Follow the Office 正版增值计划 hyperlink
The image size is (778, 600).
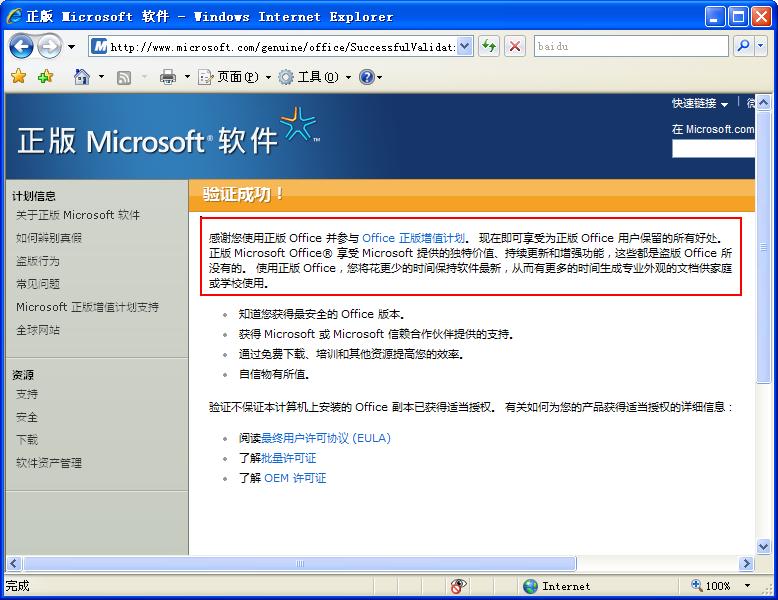coord(414,238)
